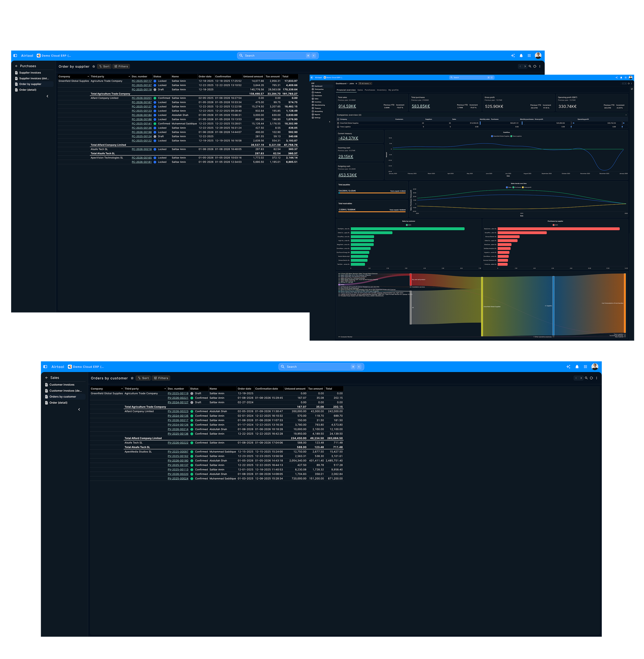Viewport: 644px width, 659px height.
Task: Sort by Company column in Order by supplier
Action: click(x=73, y=77)
